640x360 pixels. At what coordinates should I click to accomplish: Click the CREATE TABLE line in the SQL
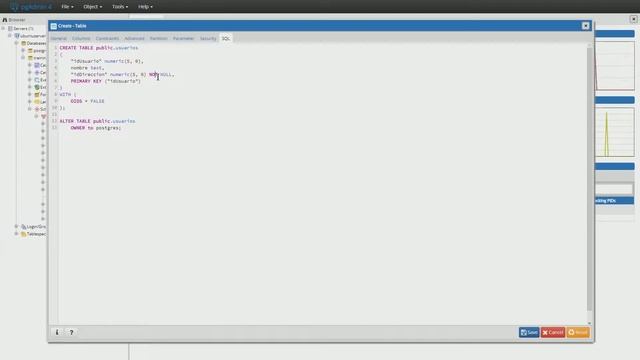pyautogui.click(x=99, y=48)
